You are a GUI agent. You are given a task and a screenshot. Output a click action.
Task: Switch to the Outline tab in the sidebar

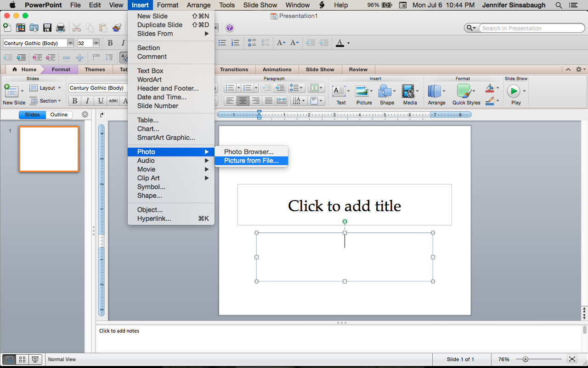click(59, 115)
